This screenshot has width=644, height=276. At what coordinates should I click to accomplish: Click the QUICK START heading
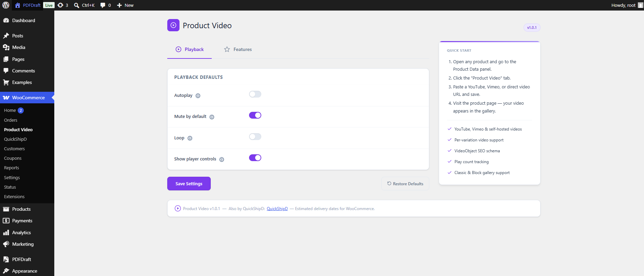[x=459, y=50]
